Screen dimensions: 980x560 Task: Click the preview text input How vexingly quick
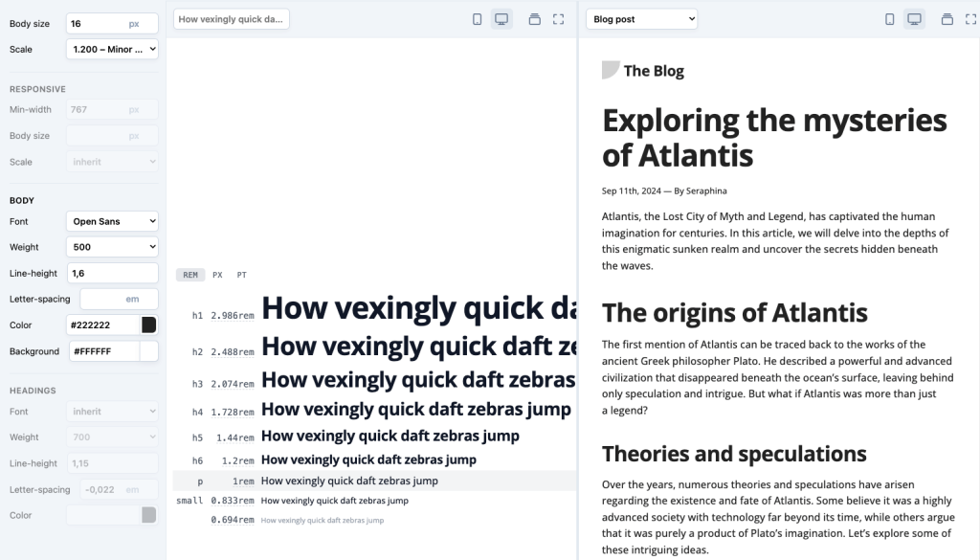[232, 19]
